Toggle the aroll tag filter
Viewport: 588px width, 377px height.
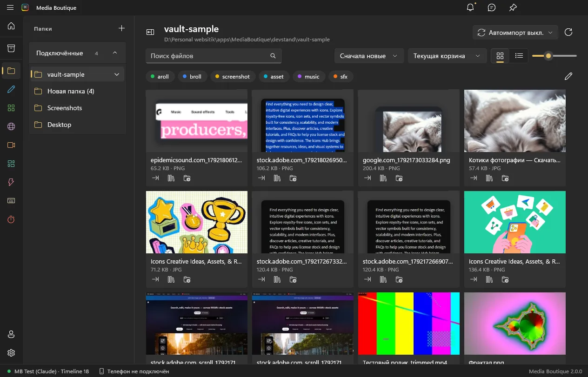[159, 77]
